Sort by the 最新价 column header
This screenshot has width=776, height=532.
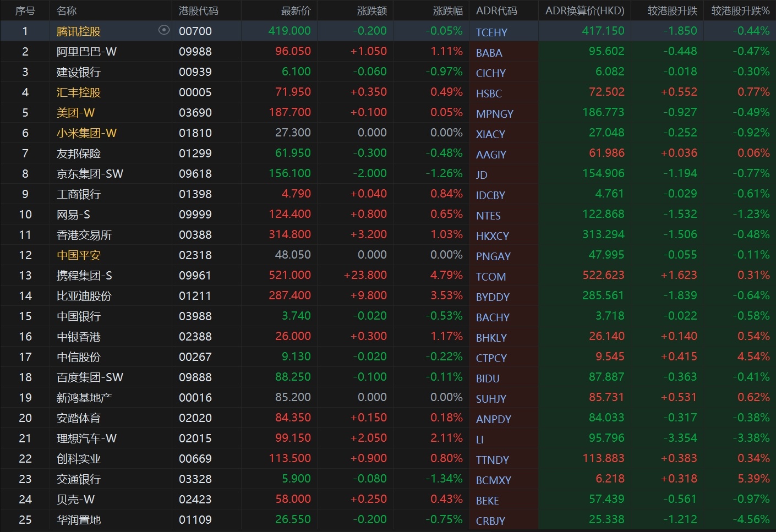296,10
